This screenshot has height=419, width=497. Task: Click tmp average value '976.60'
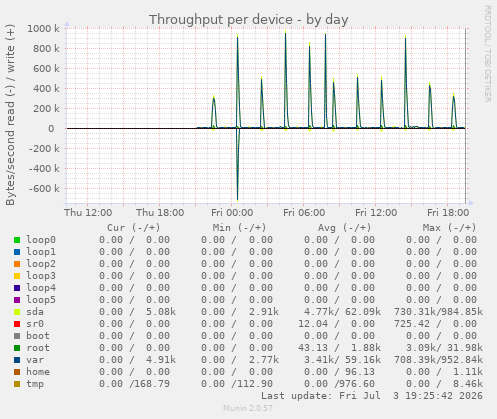(357, 384)
